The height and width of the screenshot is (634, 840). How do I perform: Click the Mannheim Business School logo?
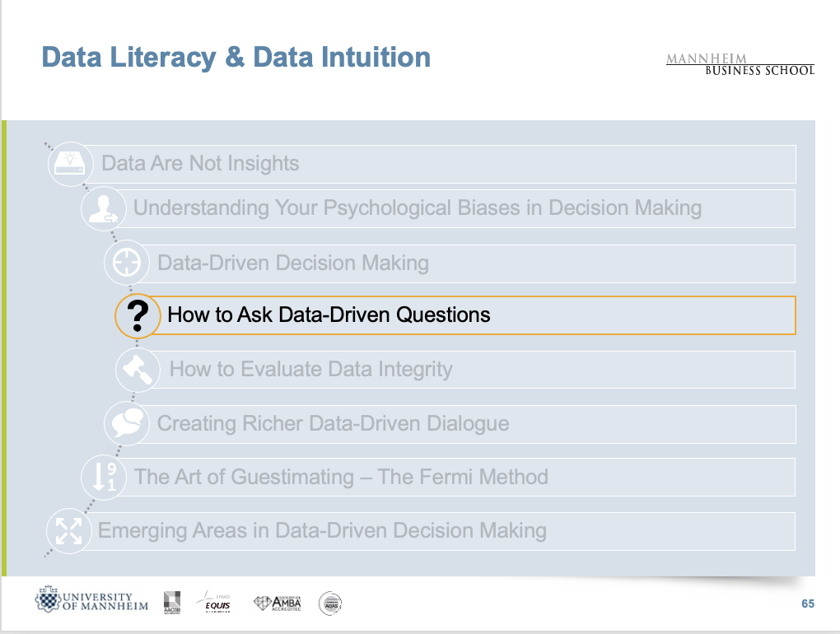point(740,63)
